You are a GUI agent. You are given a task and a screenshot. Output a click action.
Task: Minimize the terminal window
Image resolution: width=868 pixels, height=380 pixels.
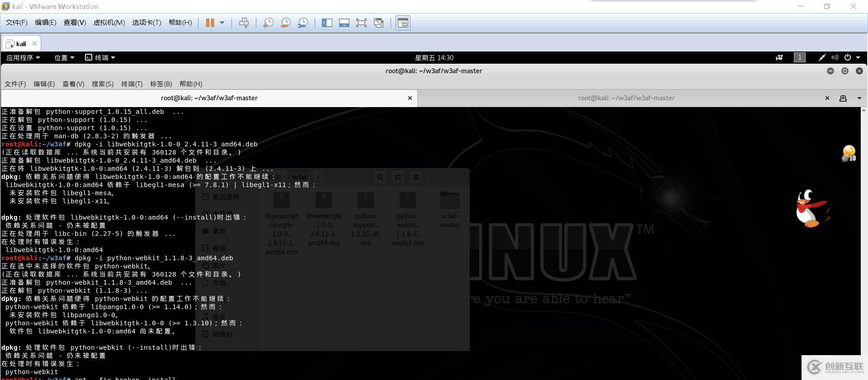[x=830, y=71]
